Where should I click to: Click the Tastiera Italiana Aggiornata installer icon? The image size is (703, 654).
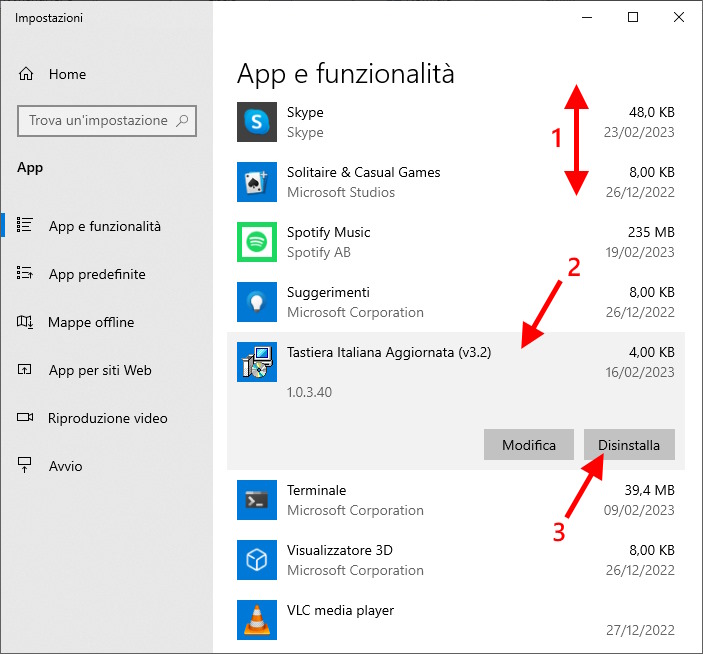257,362
